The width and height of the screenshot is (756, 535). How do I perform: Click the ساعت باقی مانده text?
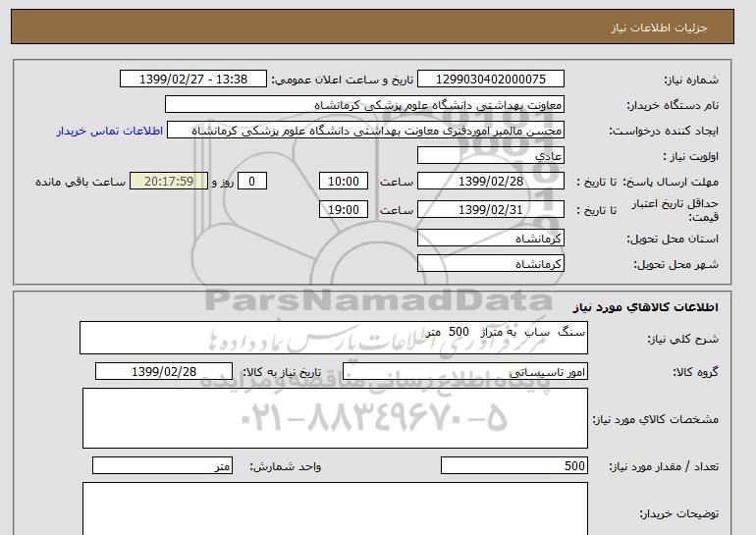81,182
